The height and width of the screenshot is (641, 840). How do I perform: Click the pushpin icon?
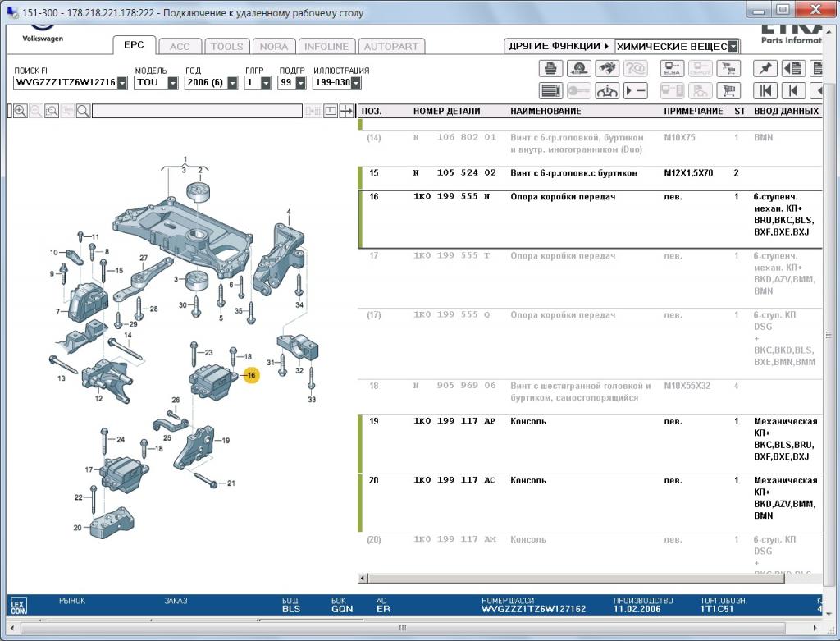765,69
